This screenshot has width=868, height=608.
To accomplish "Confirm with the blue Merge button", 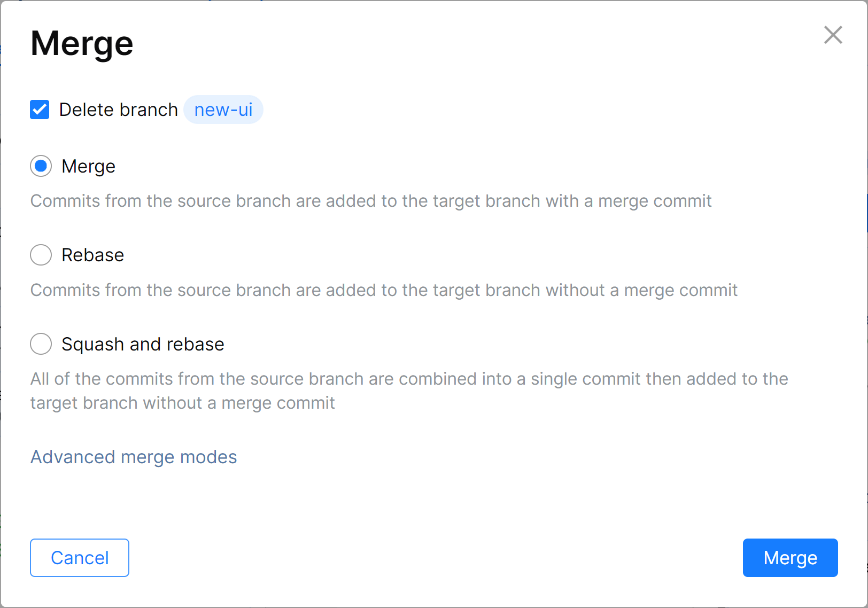I will tap(790, 558).
